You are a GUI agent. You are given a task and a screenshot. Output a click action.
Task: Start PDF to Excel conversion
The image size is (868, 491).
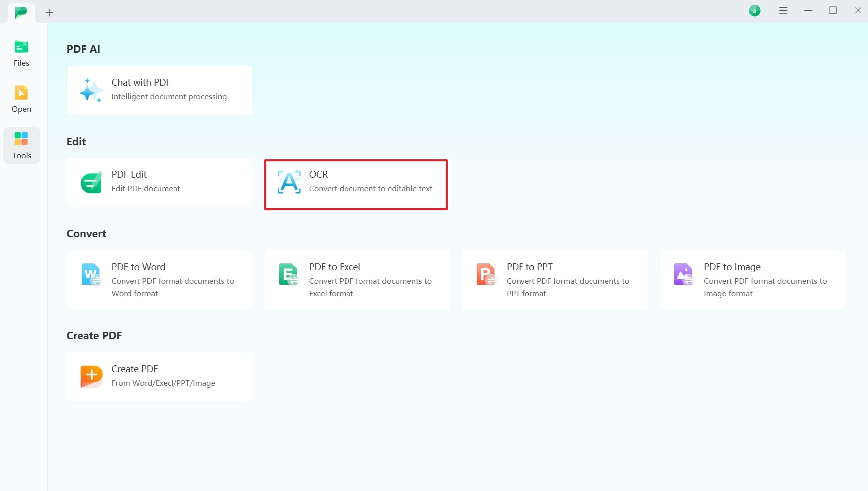357,280
